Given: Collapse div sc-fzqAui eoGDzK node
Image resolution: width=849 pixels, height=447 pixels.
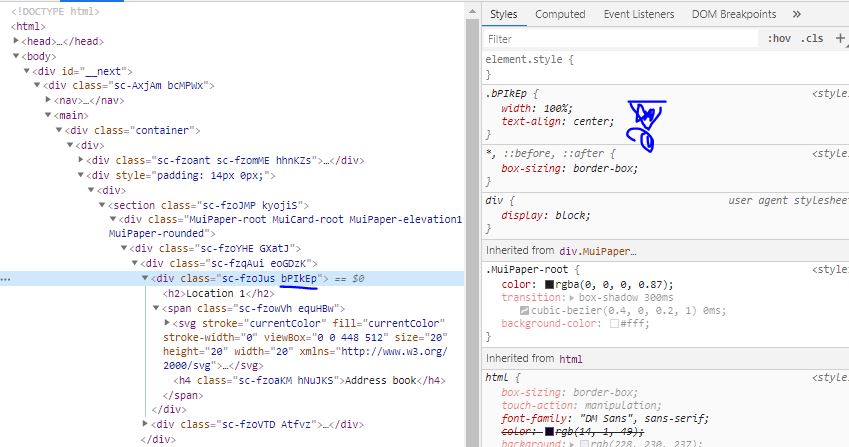Looking at the screenshot, I should tap(134, 263).
